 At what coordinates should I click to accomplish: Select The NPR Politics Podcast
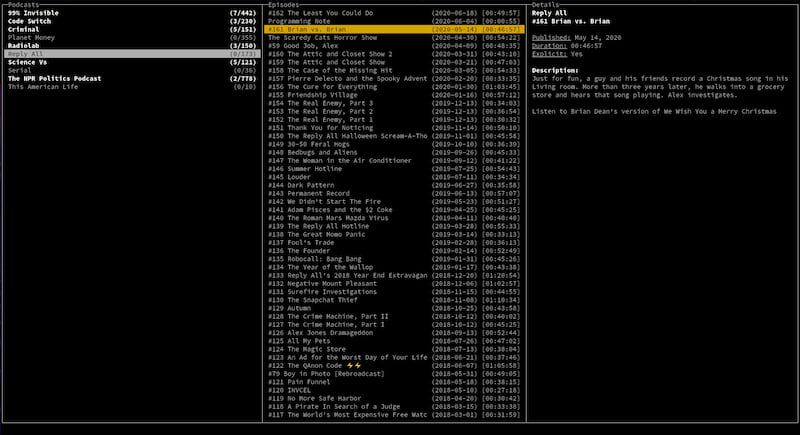coord(132,79)
